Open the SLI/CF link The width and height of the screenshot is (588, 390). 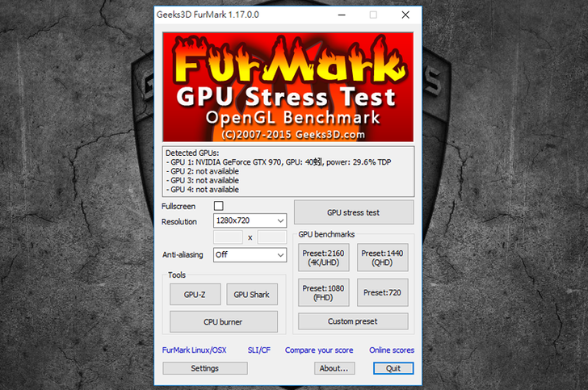click(258, 350)
